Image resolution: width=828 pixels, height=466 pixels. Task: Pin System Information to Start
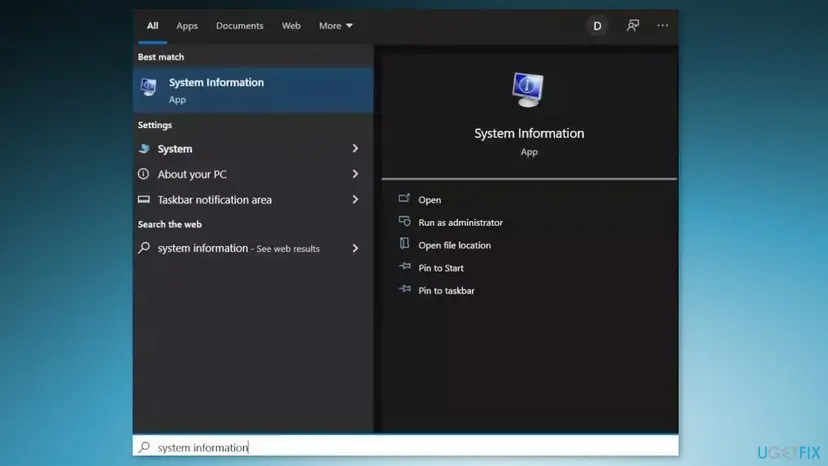441,268
